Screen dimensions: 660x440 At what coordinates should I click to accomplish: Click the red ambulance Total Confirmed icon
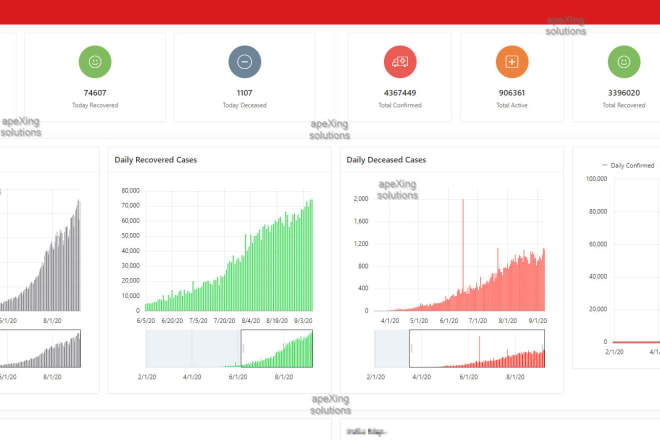[x=400, y=62]
